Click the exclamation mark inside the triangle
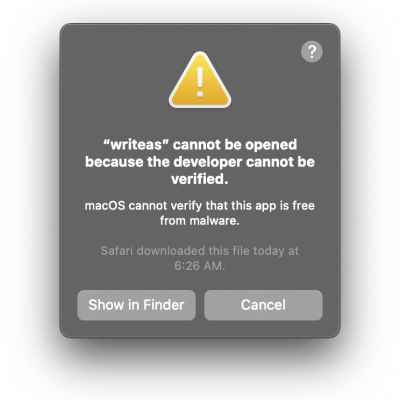 tap(200, 82)
